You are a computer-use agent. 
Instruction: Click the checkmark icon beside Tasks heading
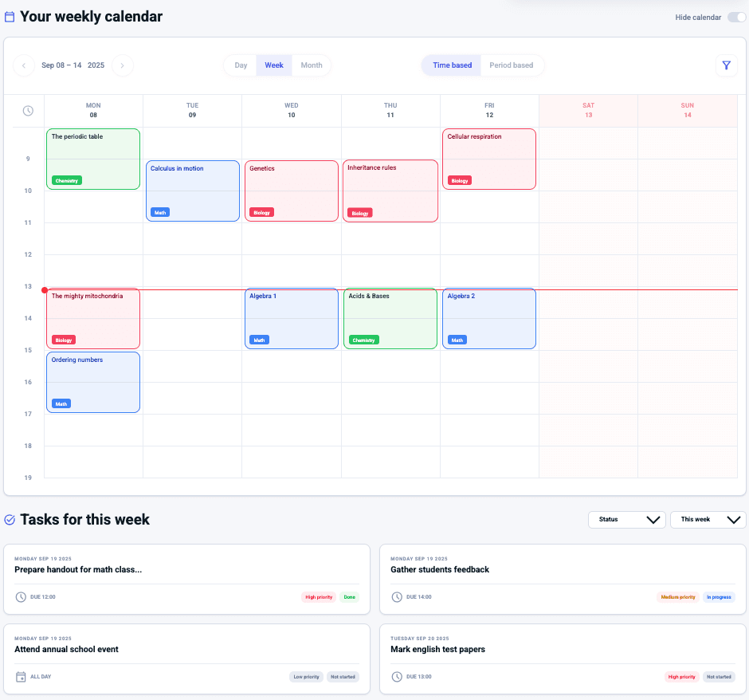coord(10,520)
